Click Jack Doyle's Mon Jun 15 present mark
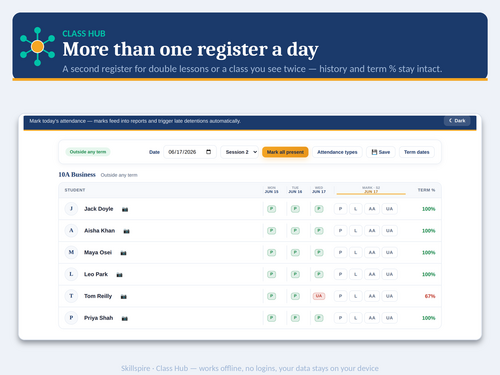Image resolution: width=500 pixels, height=375 pixels. click(x=272, y=209)
